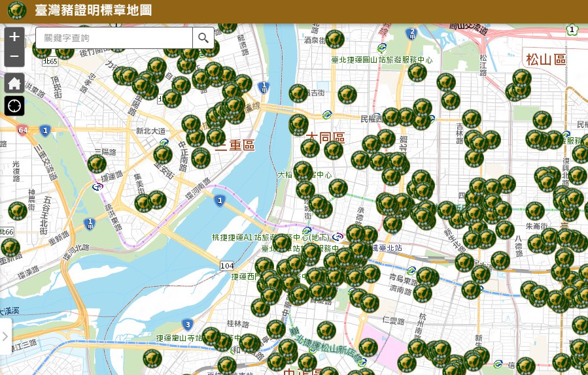Screen dimensions: 588x375
Task: Reset map with the home icon
Action: click(14, 83)
